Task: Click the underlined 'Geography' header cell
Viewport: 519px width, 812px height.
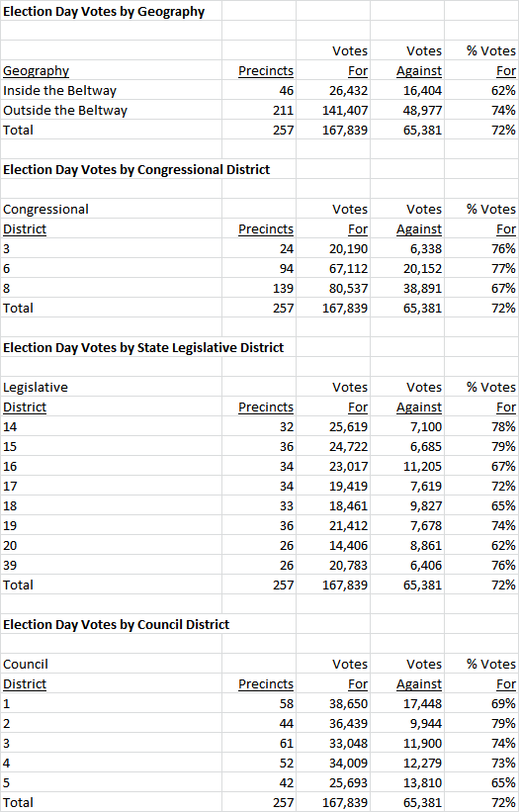Action: pyautogui.click(x=36, y=71)
